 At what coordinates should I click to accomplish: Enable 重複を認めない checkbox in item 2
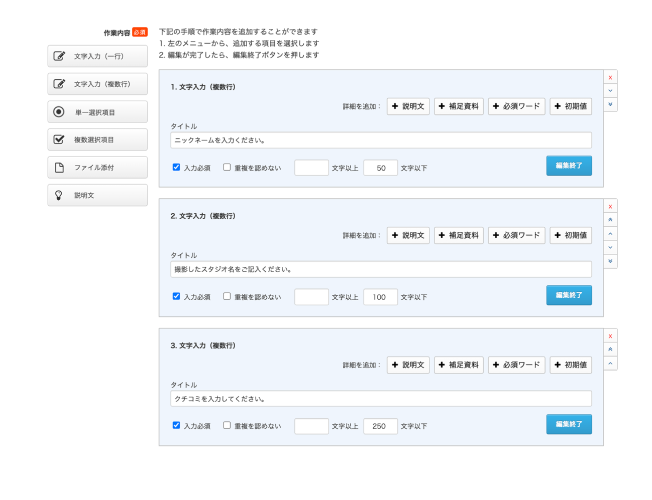(227, 296)
